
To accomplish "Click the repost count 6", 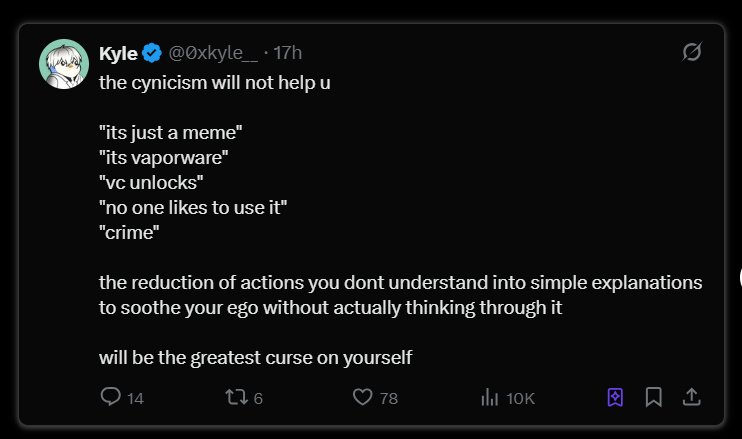I will tap(258, 398).
